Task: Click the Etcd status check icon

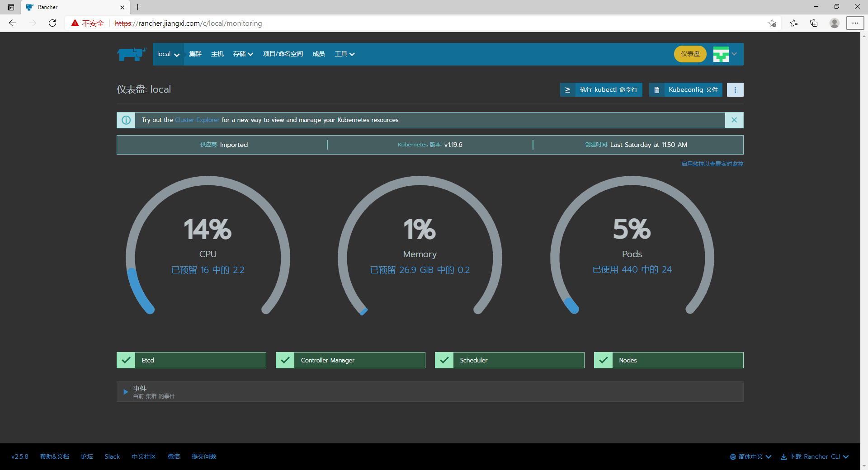Action: [126, 360]
